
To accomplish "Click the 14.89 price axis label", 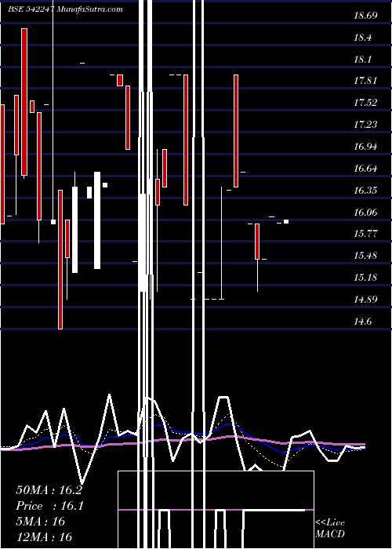I will pyautogui.click(x=365, y=300).
